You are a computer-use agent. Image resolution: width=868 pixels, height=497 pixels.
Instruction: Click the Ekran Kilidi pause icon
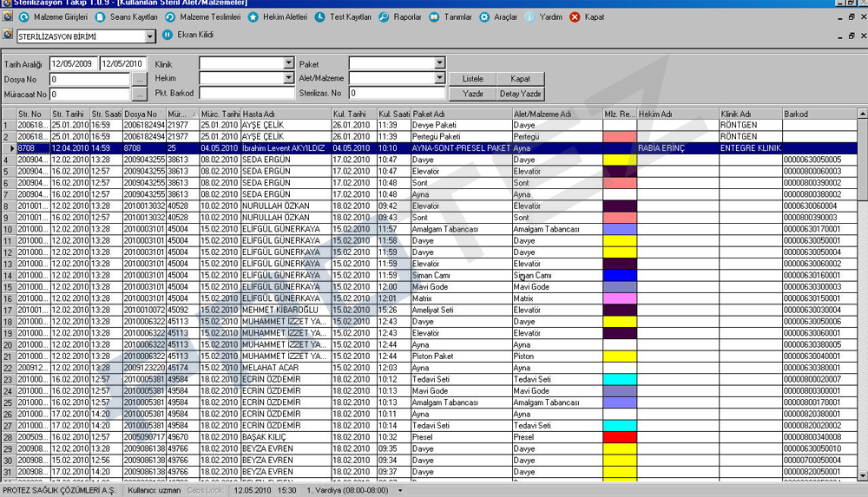[x=168, y=35]
